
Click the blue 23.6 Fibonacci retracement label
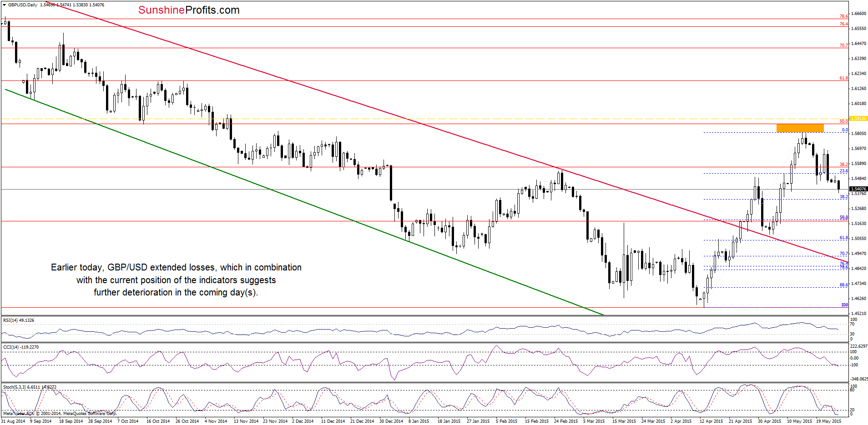(844, 171)
